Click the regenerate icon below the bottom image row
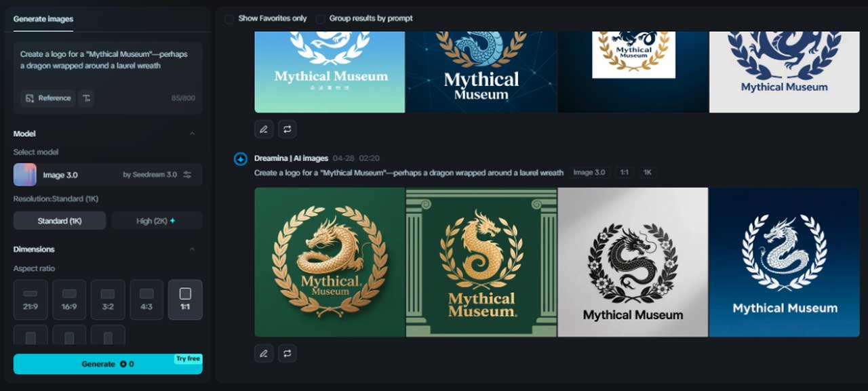Image resolution: width=868 pixels, height=391 pixels. point(288,353)
